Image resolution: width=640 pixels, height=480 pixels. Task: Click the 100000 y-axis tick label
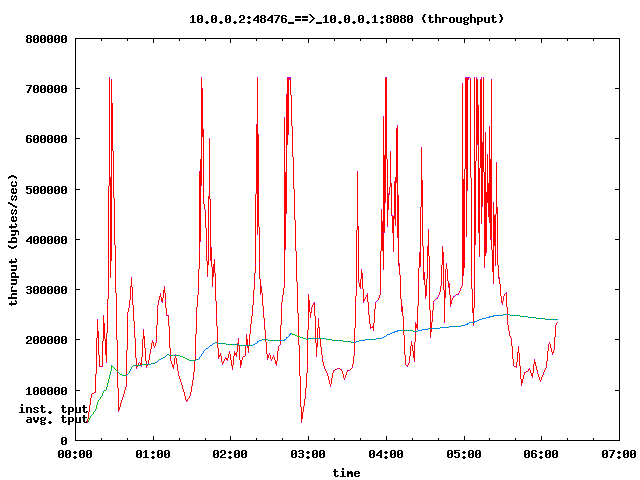point(47,390)
